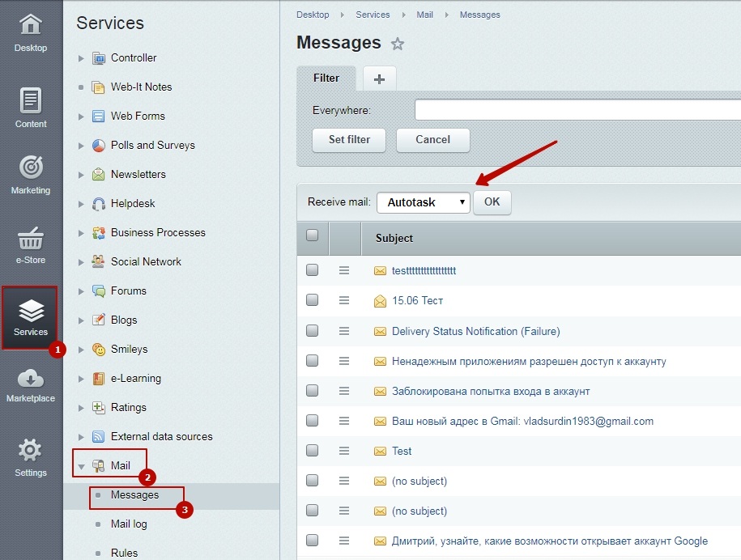Click the Web-It Notes icon

tap(98, 87)
